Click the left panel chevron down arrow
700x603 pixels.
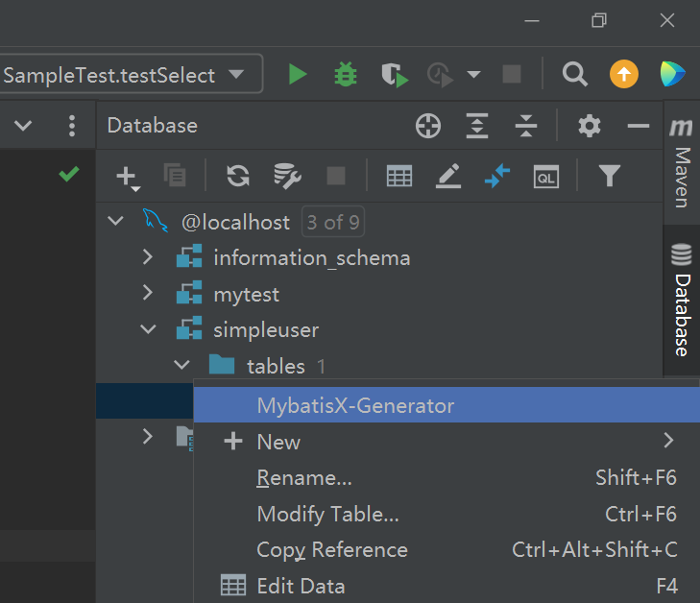[23, 126]
